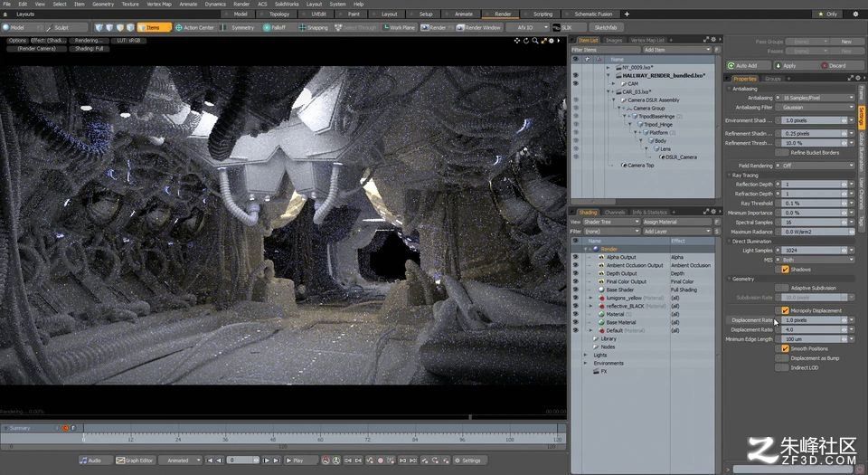This screenshot has width=868, height=475.
Task: Toggle visibility of the CAM item
Action: tap(576, 83)
